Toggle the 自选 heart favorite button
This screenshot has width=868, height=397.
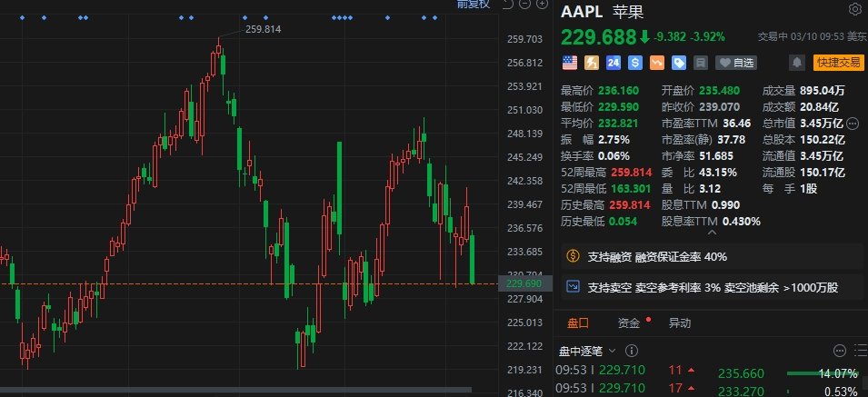click(x=736, y=63)
